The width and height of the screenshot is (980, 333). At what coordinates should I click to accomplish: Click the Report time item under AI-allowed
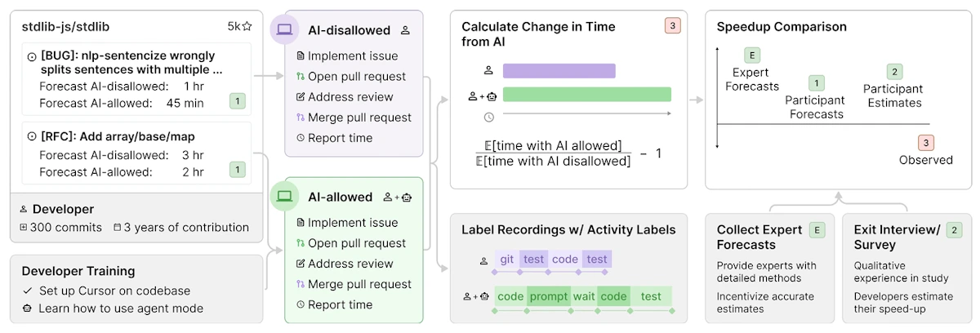340,304
